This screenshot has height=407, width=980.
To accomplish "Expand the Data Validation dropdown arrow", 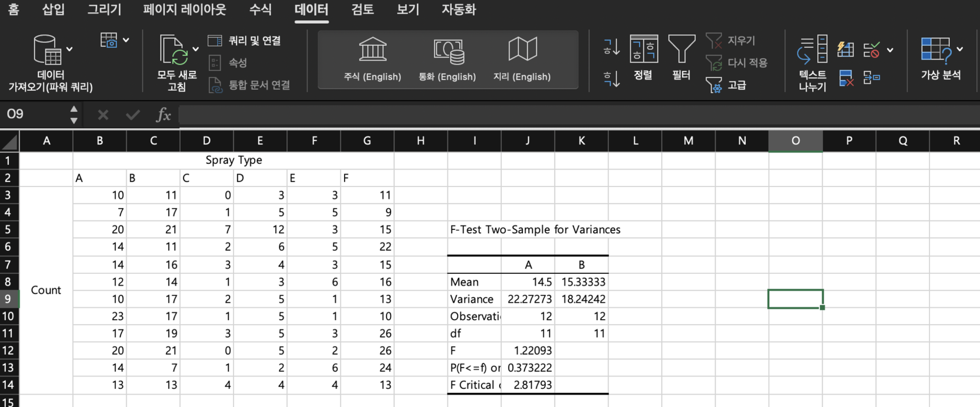I will 890,50.
